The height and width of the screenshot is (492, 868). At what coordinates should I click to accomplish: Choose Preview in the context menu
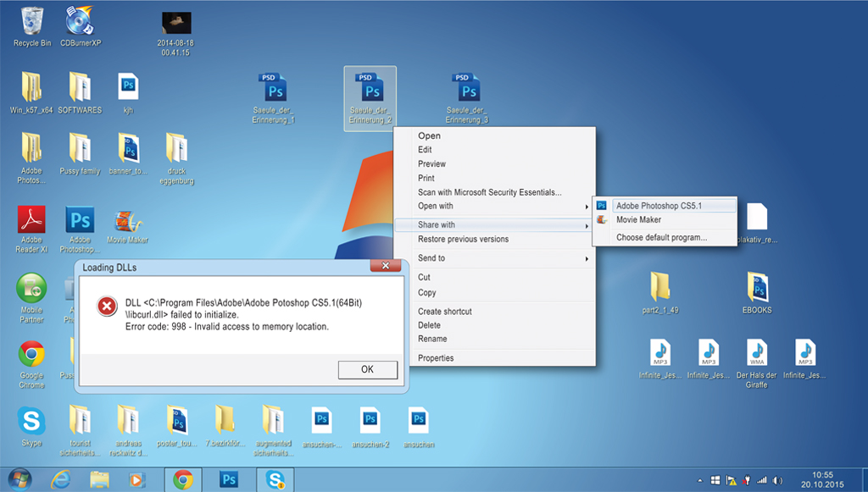(494, 164)
